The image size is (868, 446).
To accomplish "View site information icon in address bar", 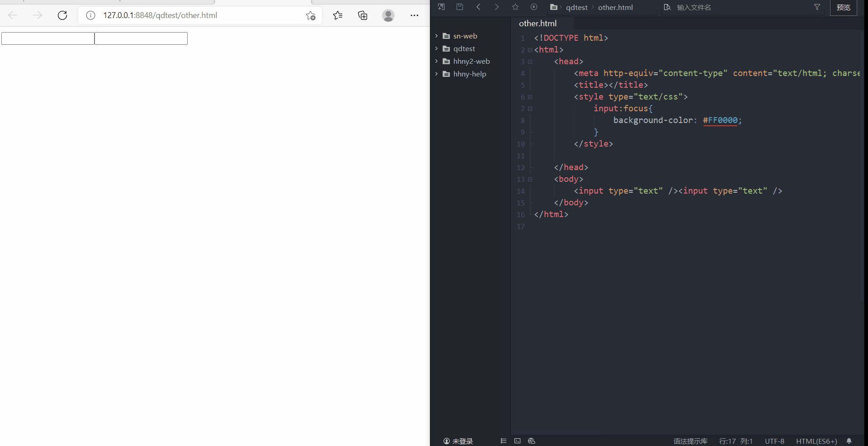I will click(90, 15).
